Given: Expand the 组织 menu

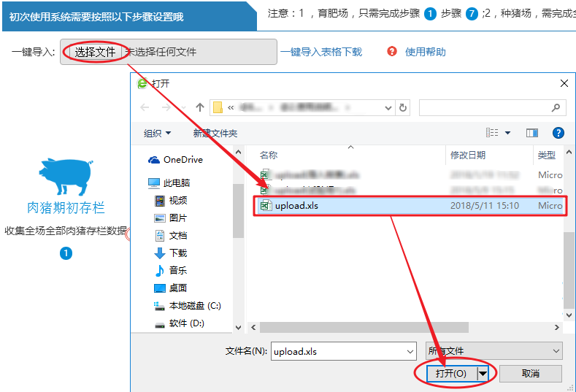Looking at the screenshot, I should pyautogui.click(x=157, y=133).
